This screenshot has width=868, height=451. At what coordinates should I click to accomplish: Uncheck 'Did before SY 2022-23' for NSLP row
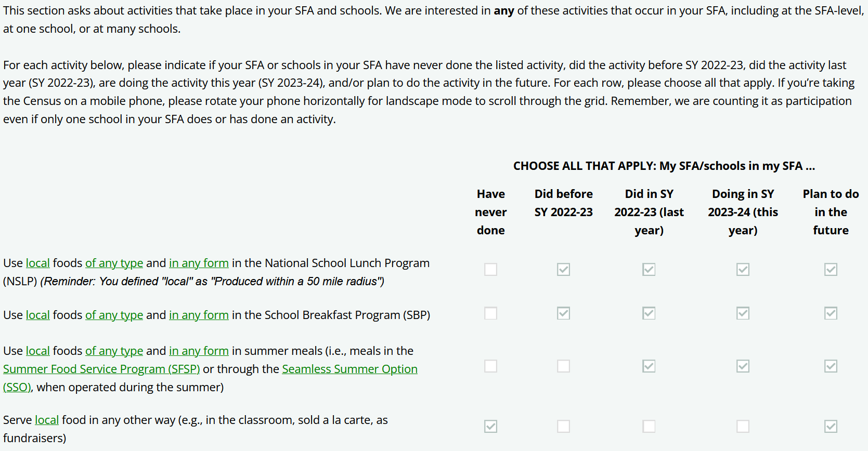[x=563, y=269]
